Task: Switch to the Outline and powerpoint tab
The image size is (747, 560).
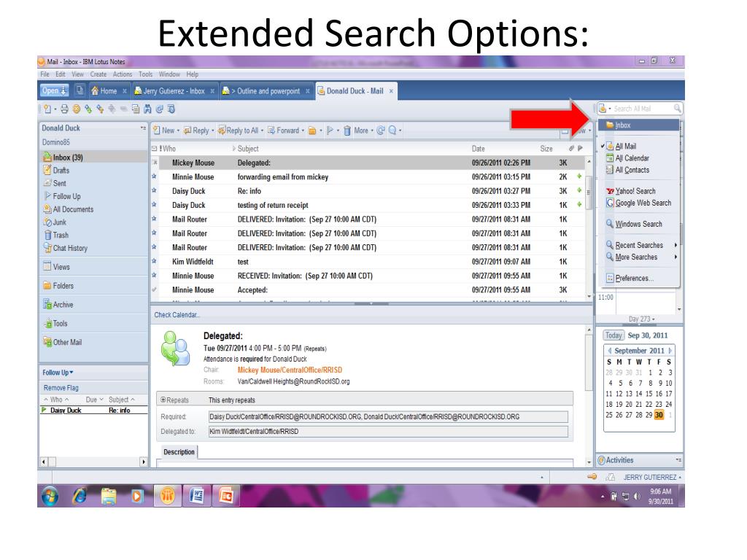Action: [266, 91]
